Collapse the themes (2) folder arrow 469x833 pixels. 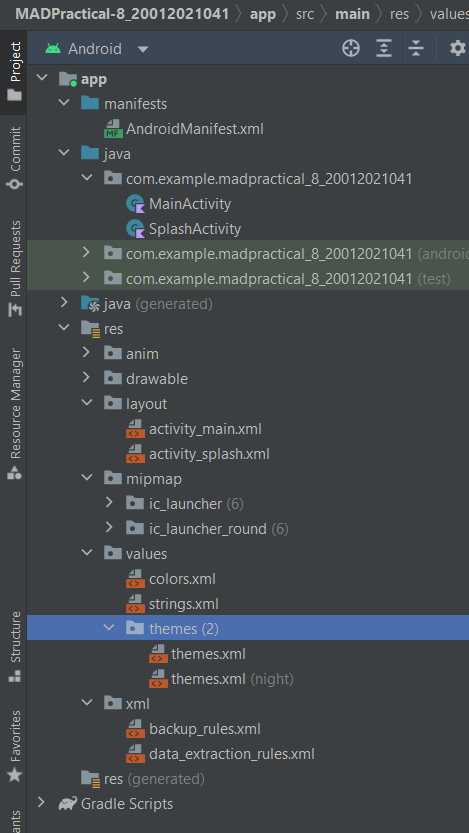pos(109,628)
